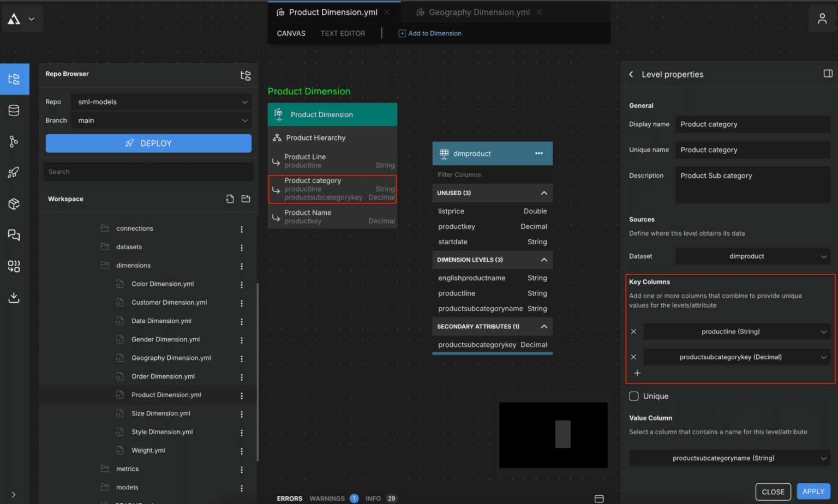This screenshot has height=504, width=838.
Task: Remove the productsubcategorykey key column via its X
Action: pyautogui.click(x=634, y=357)
